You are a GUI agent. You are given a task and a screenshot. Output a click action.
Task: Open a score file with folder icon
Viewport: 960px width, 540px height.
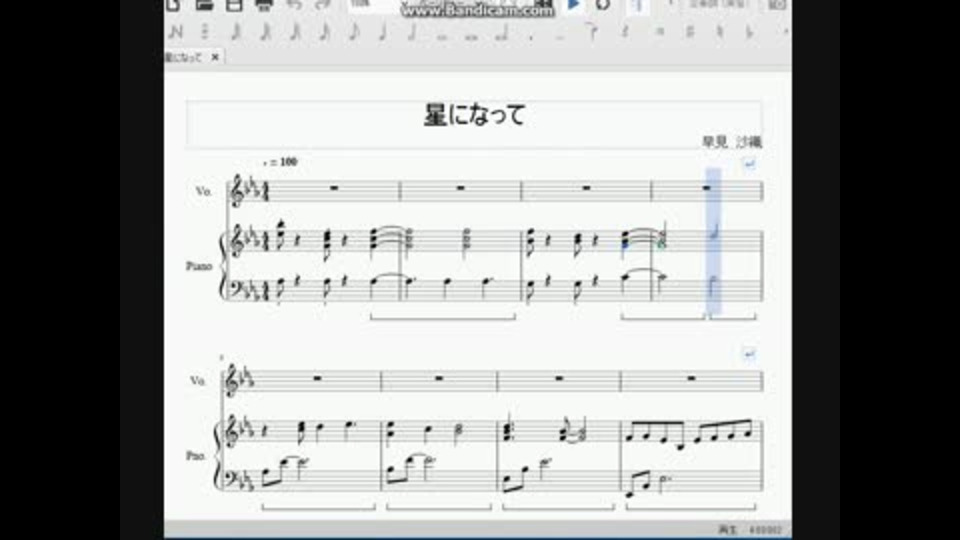coord(204,5)
